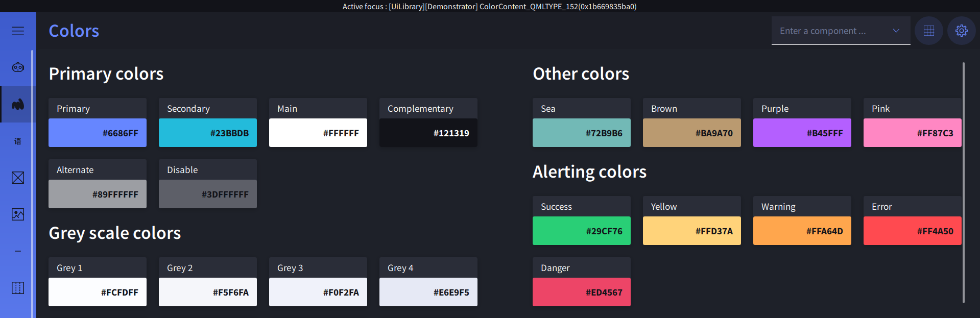
Task: Expand the component search dropdown arrow
Action: tap(896, 31)
